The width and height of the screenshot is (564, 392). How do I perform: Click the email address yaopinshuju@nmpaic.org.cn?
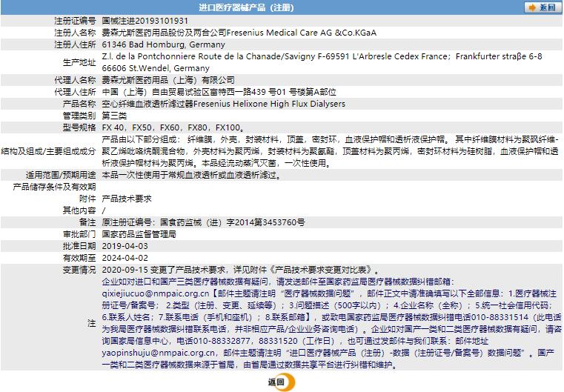(x=159, y=353)
